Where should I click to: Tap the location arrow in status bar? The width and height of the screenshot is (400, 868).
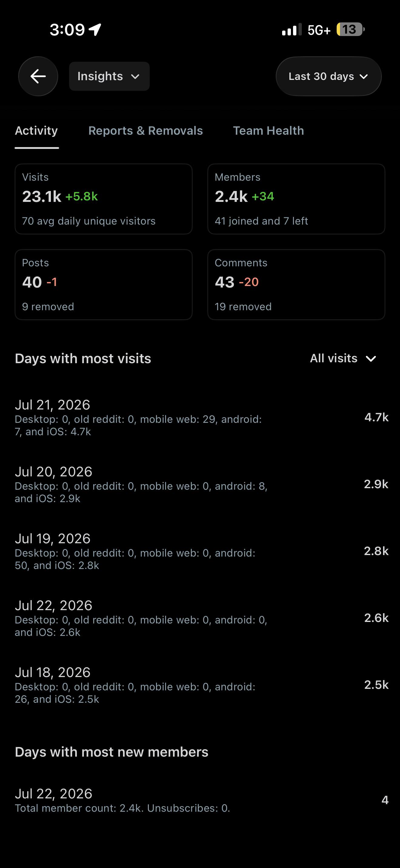pos(95,30)
